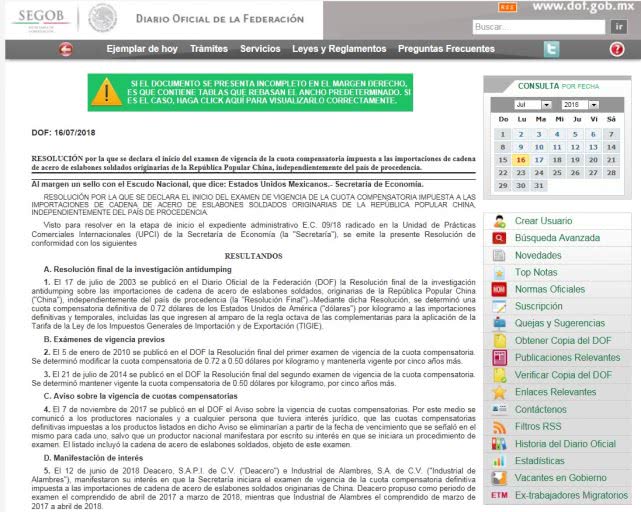Open the Twitter bird icon

pyautogui.click(x=551, y=49)
